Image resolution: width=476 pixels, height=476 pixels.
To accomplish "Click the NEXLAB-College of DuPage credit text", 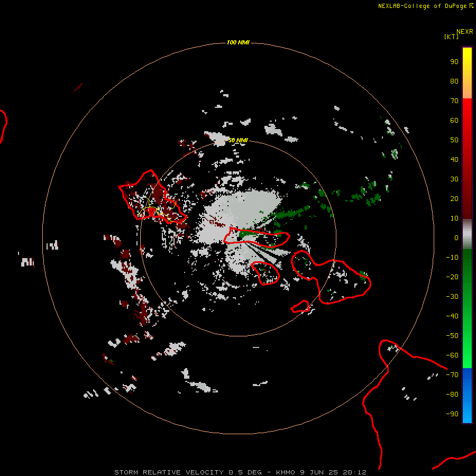I will point(423,6).
